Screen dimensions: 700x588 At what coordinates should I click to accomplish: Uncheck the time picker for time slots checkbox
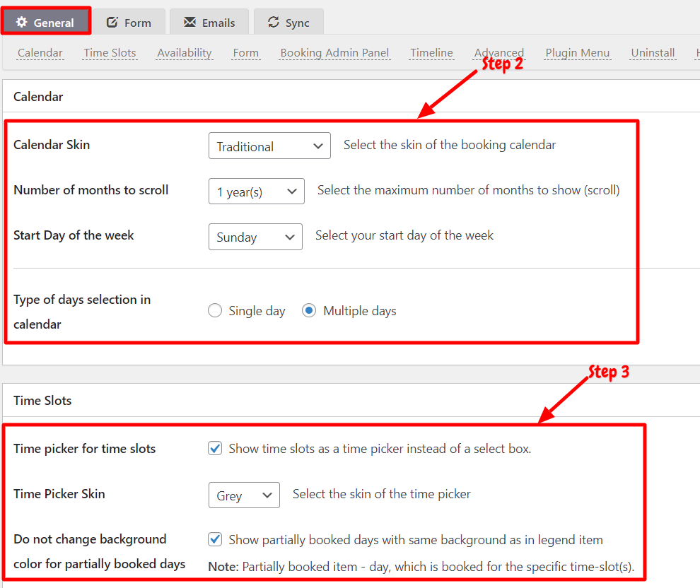215,448
